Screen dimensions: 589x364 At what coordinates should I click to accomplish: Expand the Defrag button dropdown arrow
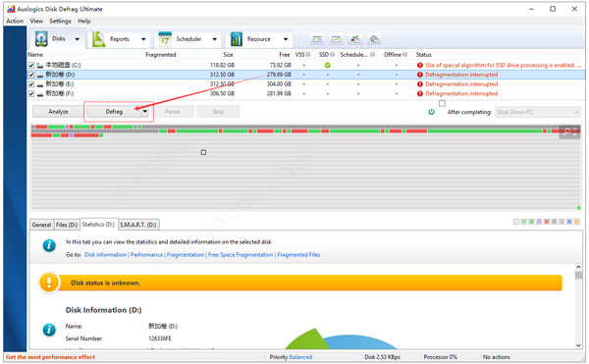tap(145, 112)
